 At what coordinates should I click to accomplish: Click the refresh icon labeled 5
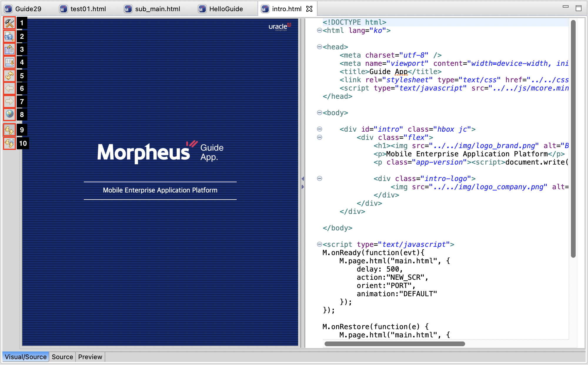click(9, 75)
